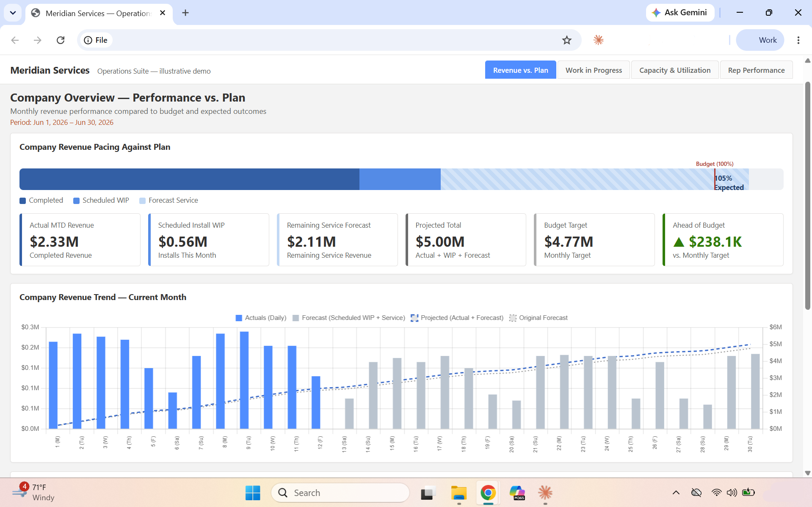Click the Budget Target $4.77M value
This screenshot has height=507, width=812.
click(x=569, y=242)
